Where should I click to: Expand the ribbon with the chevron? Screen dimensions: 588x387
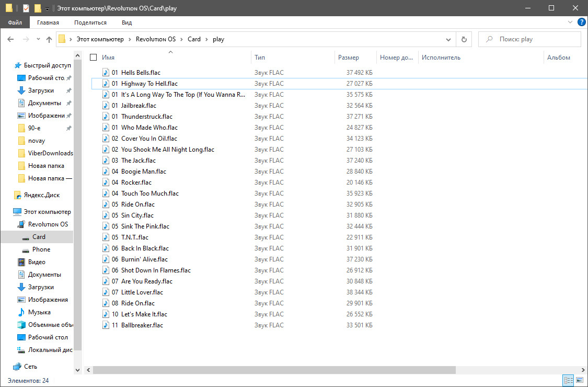coord(570,22)
